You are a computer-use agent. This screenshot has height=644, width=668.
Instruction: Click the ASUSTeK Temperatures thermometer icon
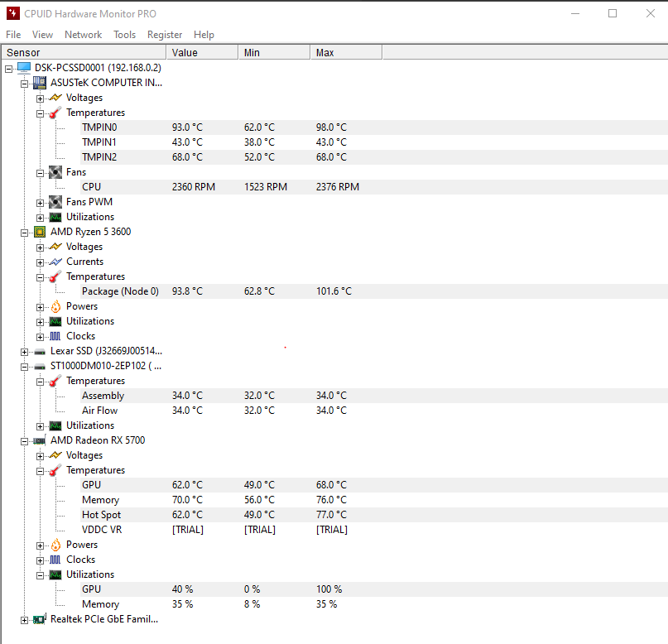point(55,113)
